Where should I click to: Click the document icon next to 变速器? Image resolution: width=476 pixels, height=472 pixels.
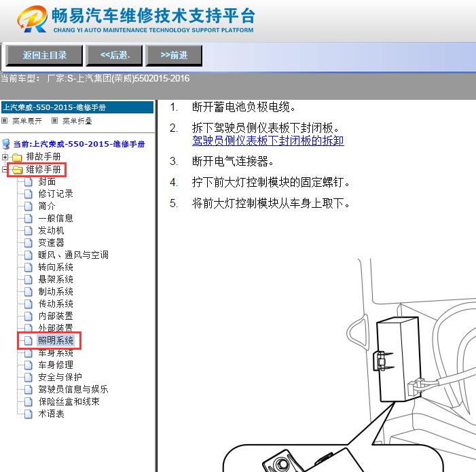(29, 243)
